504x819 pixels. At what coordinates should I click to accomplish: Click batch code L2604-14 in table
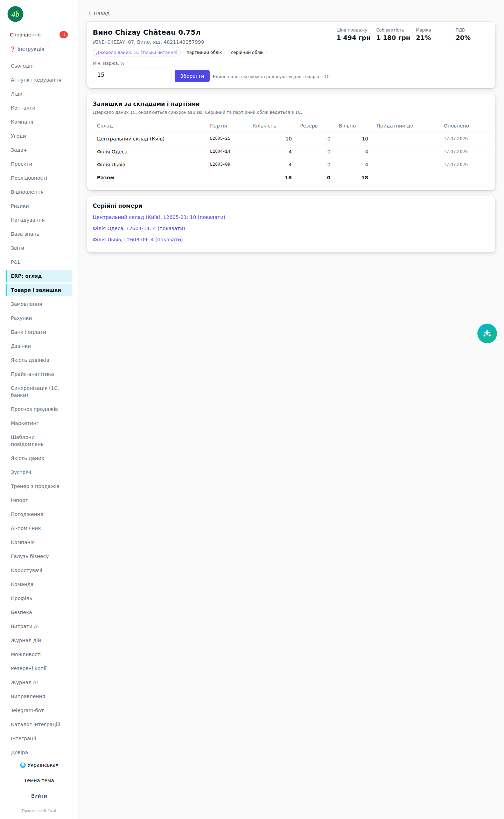point(220,152)
